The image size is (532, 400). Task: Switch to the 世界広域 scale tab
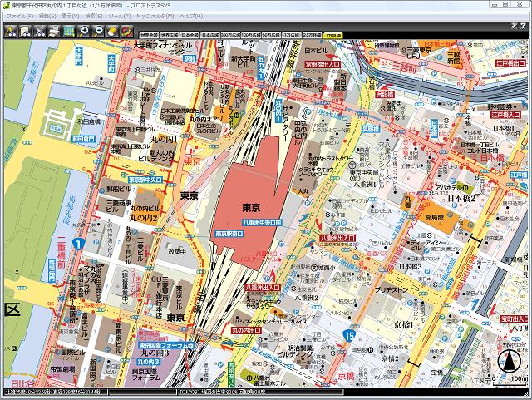[170, 35]
